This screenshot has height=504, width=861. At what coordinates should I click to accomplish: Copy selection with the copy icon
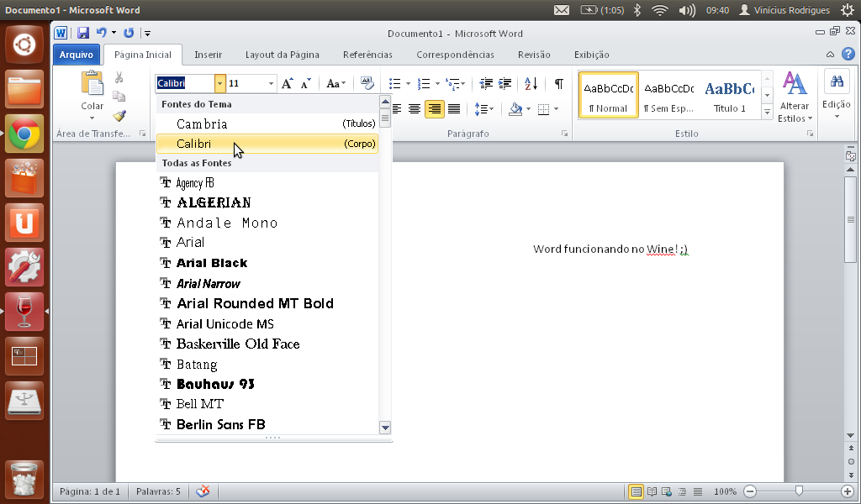[x=119, y=96]
